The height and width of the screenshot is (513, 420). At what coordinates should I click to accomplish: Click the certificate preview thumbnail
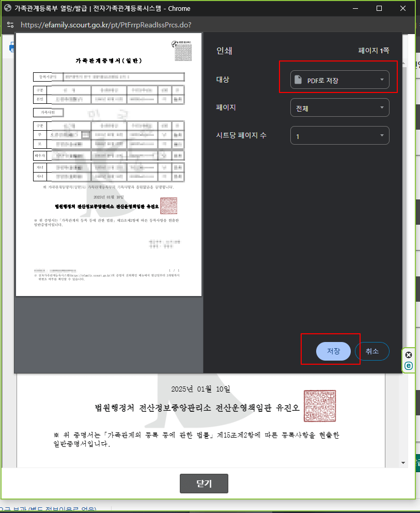108,164
